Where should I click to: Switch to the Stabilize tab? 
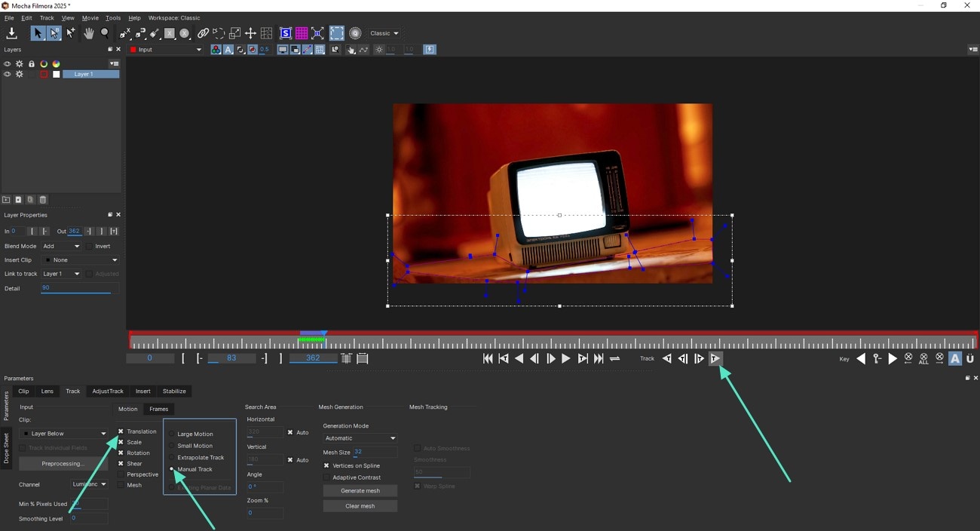(x=174, y=391)
